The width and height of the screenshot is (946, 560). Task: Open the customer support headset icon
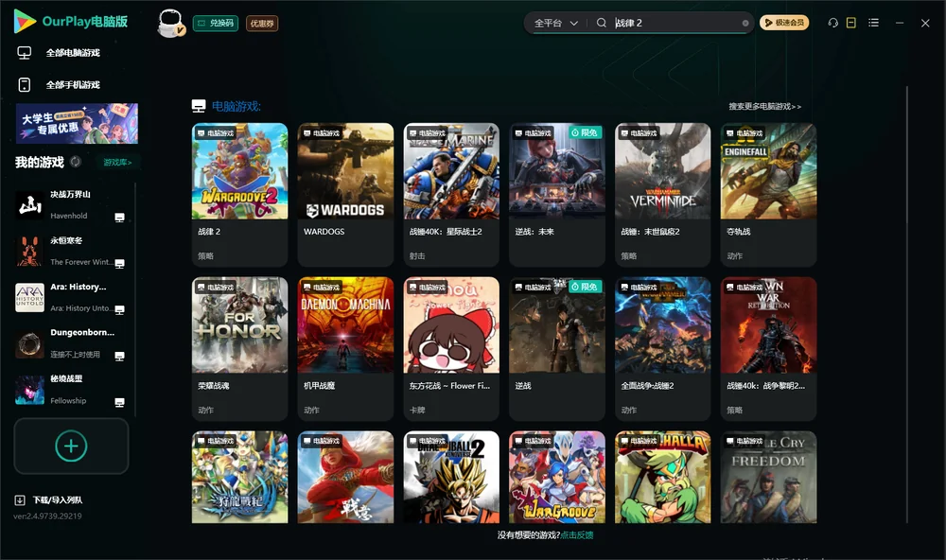[x=832, y=23]
